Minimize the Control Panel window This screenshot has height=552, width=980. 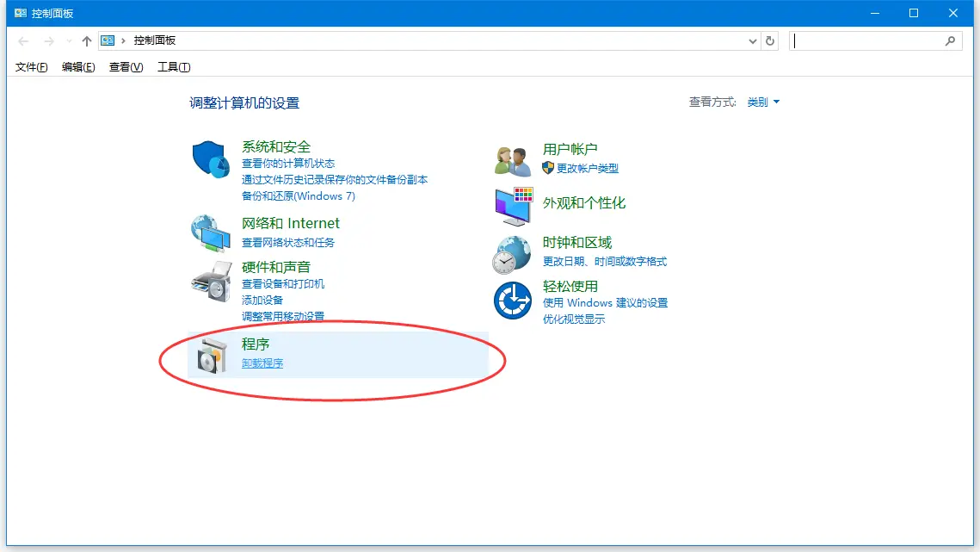tap(875, 13)
